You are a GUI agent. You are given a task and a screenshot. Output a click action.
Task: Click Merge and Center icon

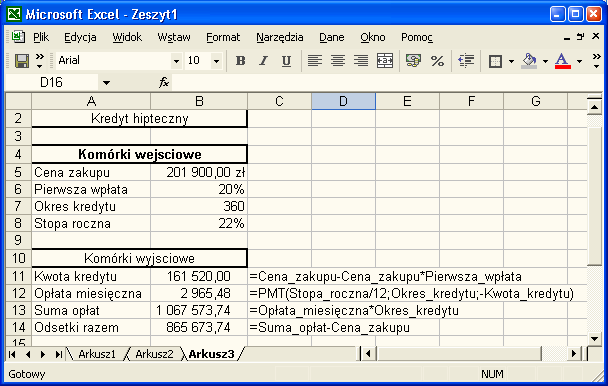pos(385,61)
